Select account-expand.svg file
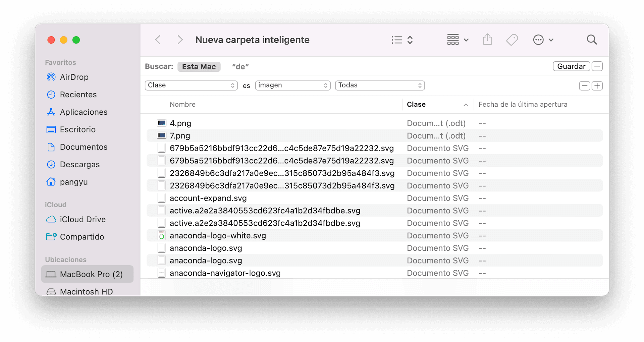The image size is (644, 342). click(x=375, y=198)
